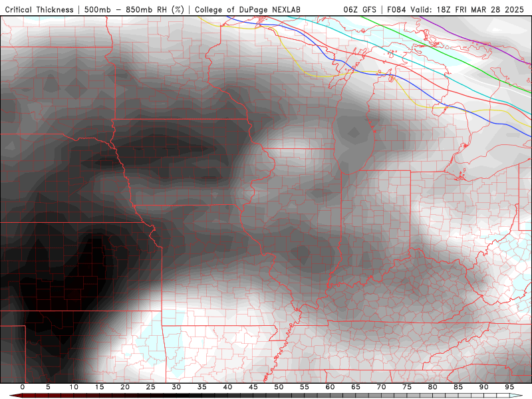The height and width of the screenshot is (399, 532).
Task: Click the '10' colorbar tick label
Action: 74,387
